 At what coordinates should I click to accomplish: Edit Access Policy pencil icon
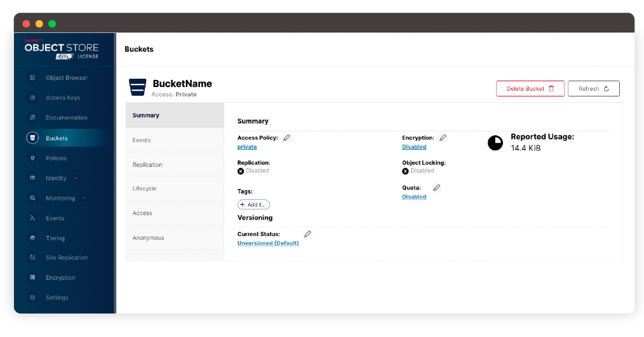pos(287,138)
